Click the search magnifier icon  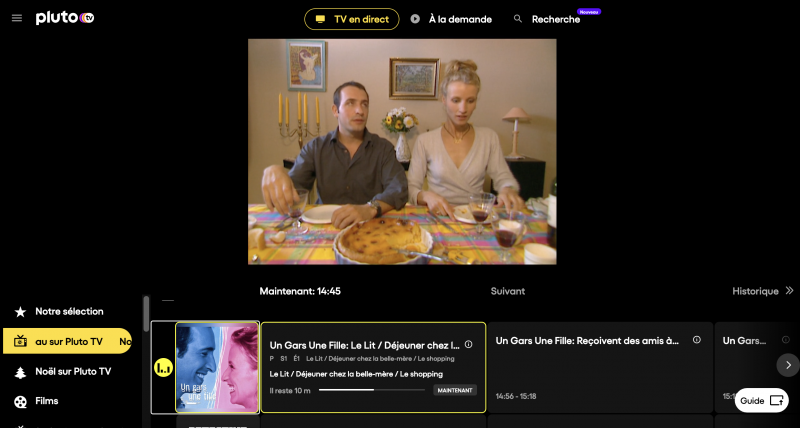point(518,19)
